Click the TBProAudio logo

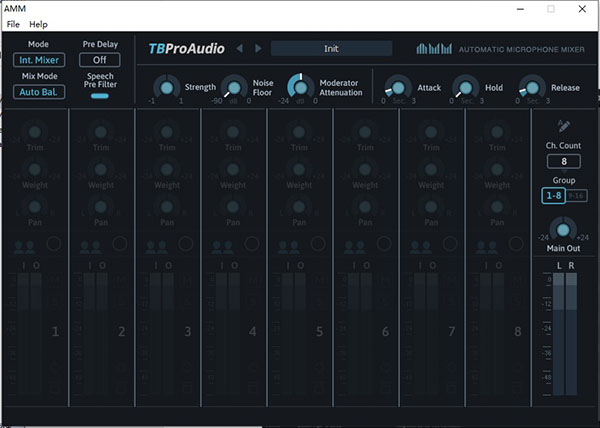point(186,48)
